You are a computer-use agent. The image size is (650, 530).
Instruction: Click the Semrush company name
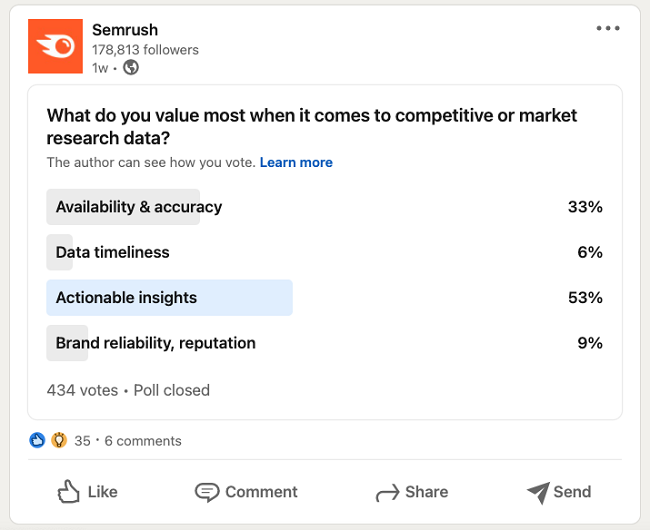tap(125, 30)
